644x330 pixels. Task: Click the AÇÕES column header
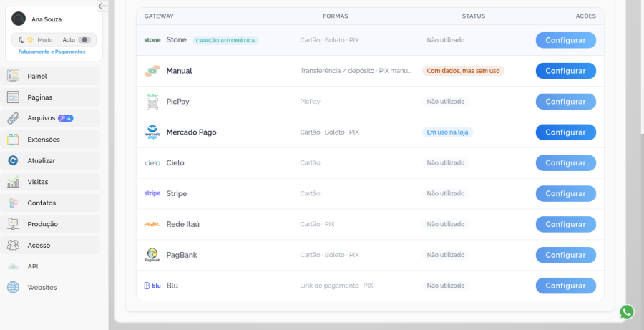[x=585, y=16]
